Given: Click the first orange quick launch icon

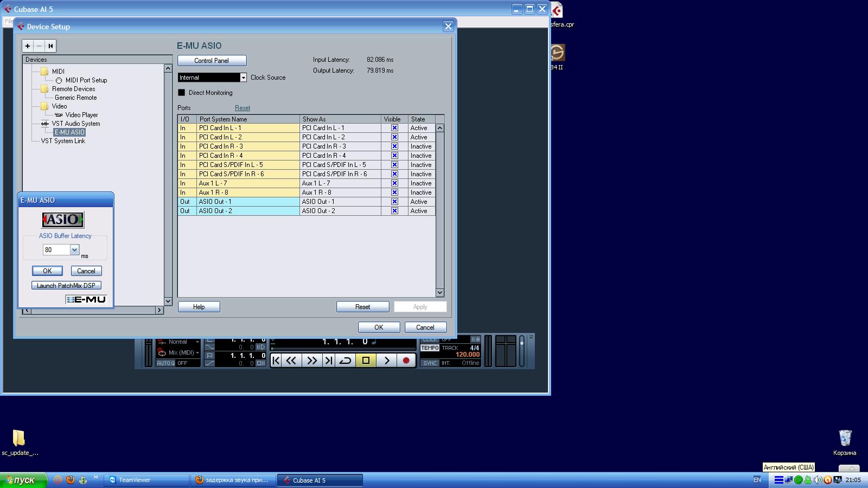Looking at the screenshot, I should (x=58, y=480).
